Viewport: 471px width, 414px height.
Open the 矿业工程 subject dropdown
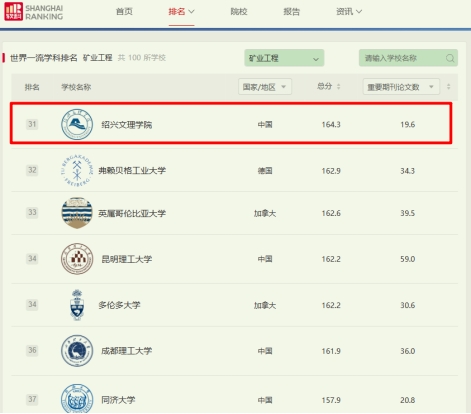pos(284,58)
